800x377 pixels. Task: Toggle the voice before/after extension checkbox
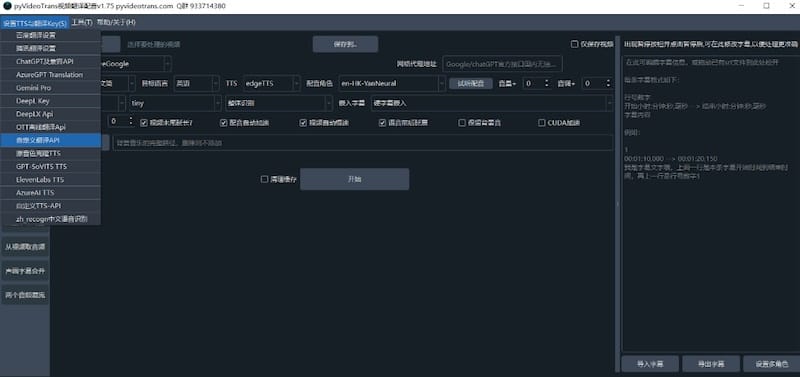[383, 123]
